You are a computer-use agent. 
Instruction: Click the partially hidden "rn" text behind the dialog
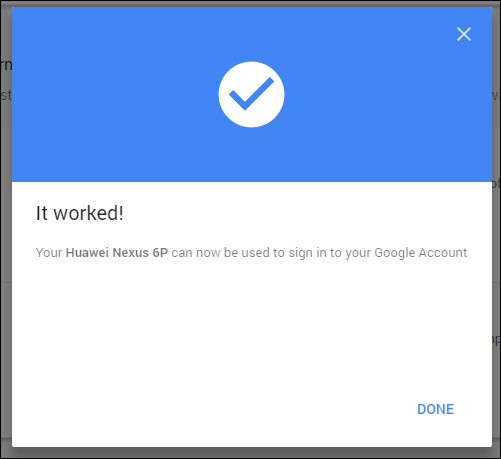[x=6, y=65]
